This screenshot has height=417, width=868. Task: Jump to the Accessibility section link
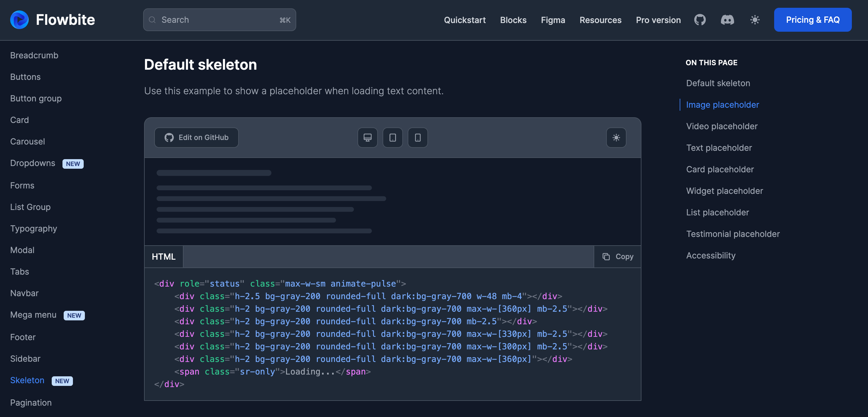point(711,255)
